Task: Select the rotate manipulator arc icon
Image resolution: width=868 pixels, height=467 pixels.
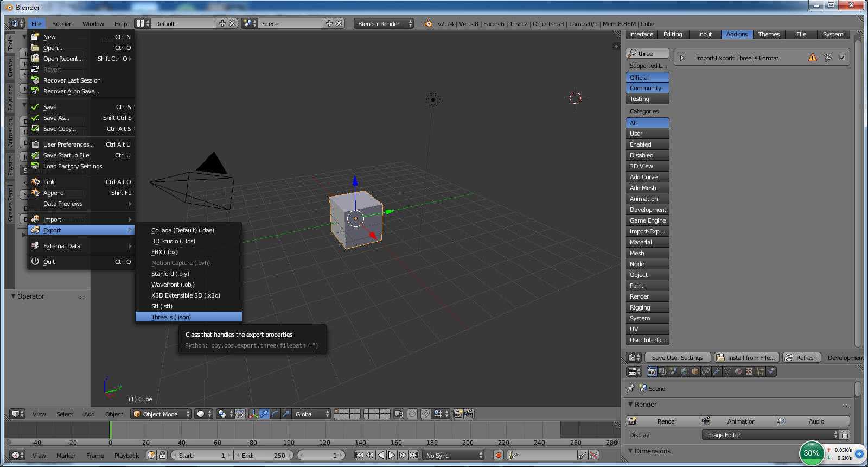Action: click(275, 414)
